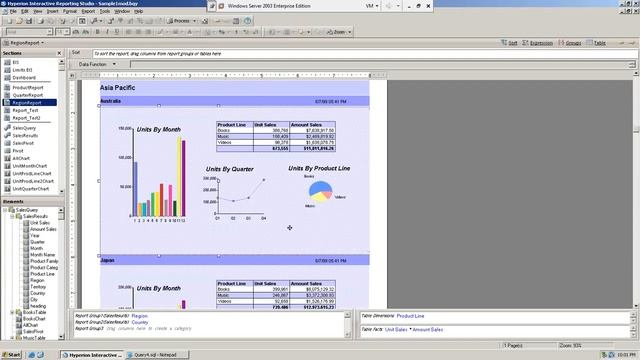
Task: Select Report_Test2 in Sections list
Action: click(x=26, y=118)
